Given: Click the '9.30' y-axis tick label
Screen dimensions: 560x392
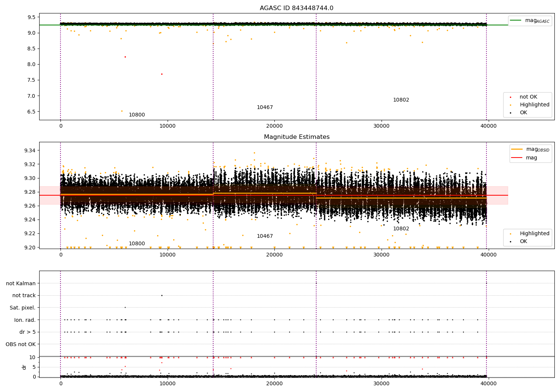Looking at the screenshot, I should tap(30, 178).
